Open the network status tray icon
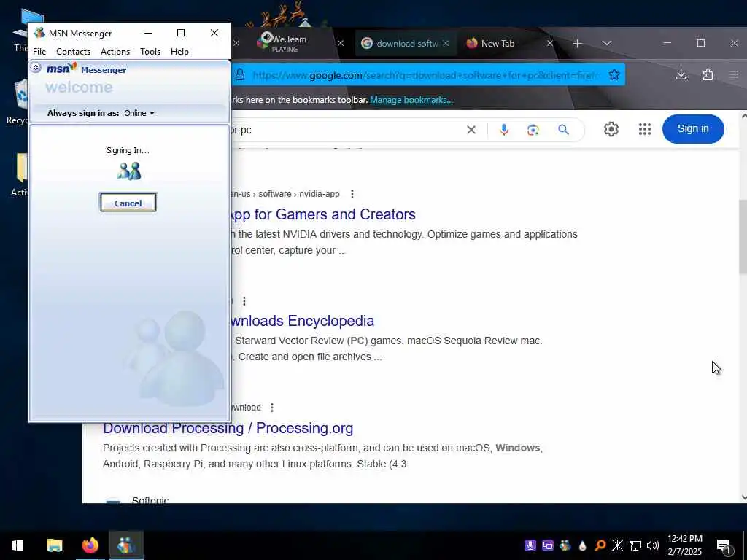Viewport: 747px width, 560px height. click(635, 545)
